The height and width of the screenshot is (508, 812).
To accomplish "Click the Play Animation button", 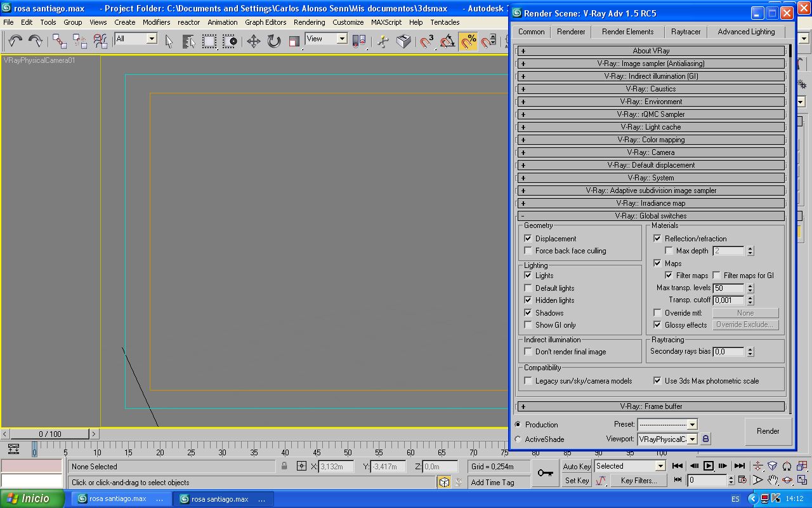I will click(709, 466).
